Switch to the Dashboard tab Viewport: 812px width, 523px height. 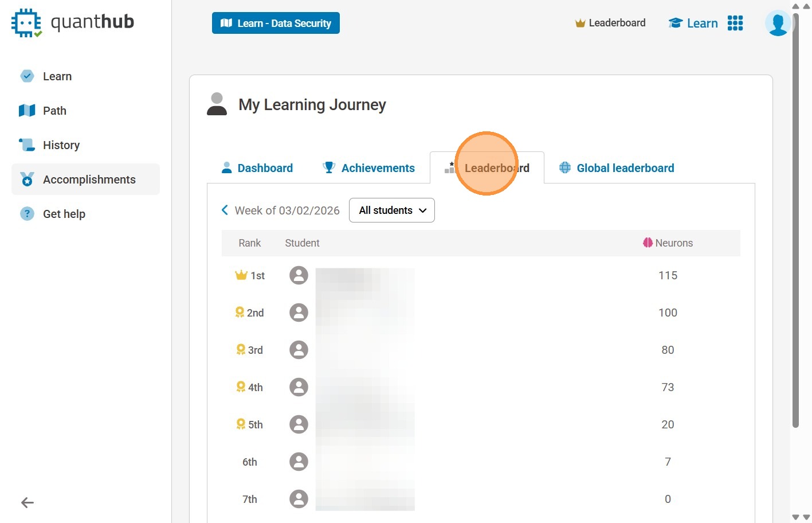point(257,168)
